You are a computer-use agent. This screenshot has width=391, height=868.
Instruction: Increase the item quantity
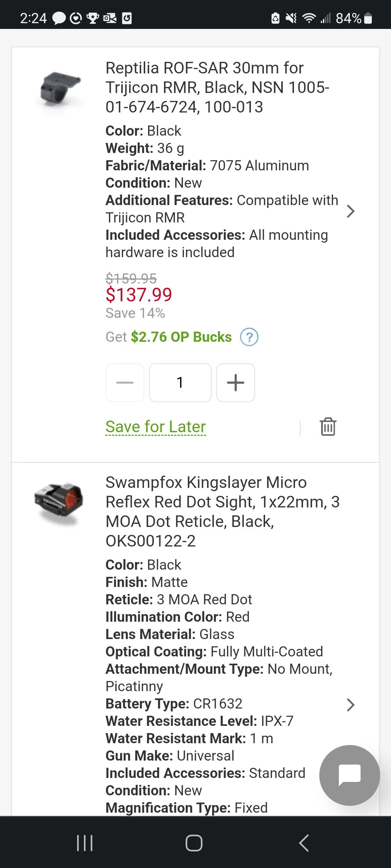(235, 383)
